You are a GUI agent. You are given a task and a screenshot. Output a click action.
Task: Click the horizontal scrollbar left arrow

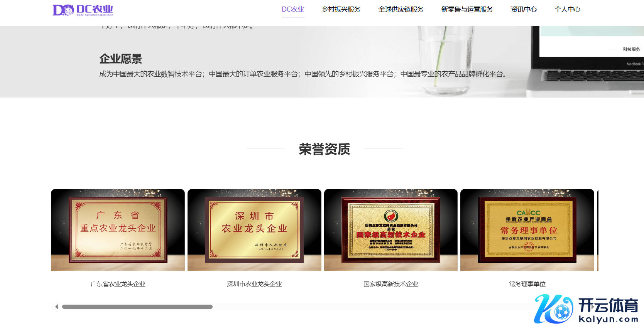coord(56,307)
